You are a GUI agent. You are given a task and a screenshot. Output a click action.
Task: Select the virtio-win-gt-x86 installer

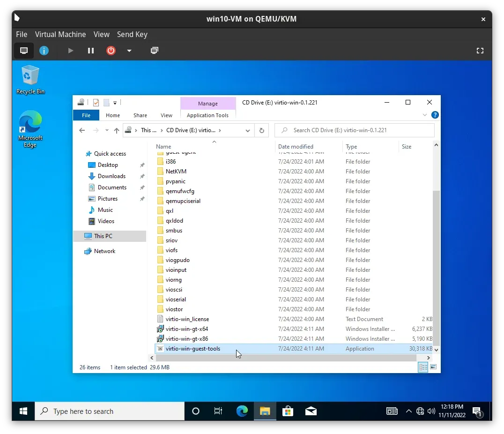click(294, 338)
